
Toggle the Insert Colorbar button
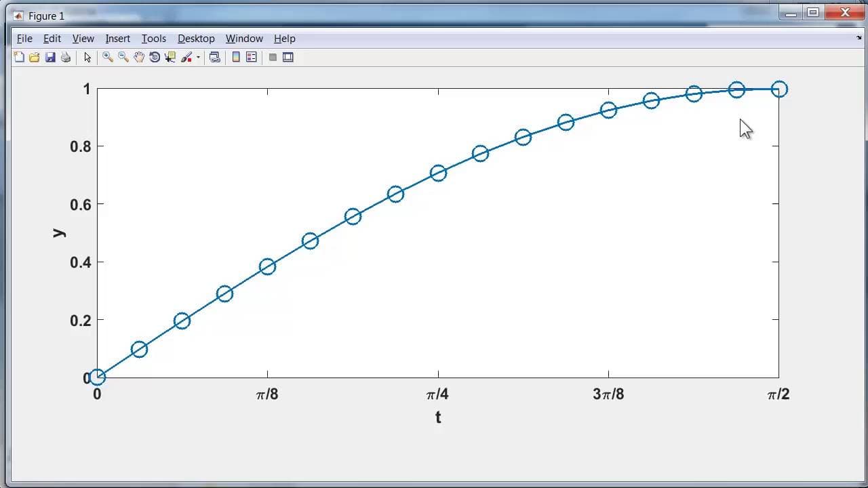pos(236,58)
